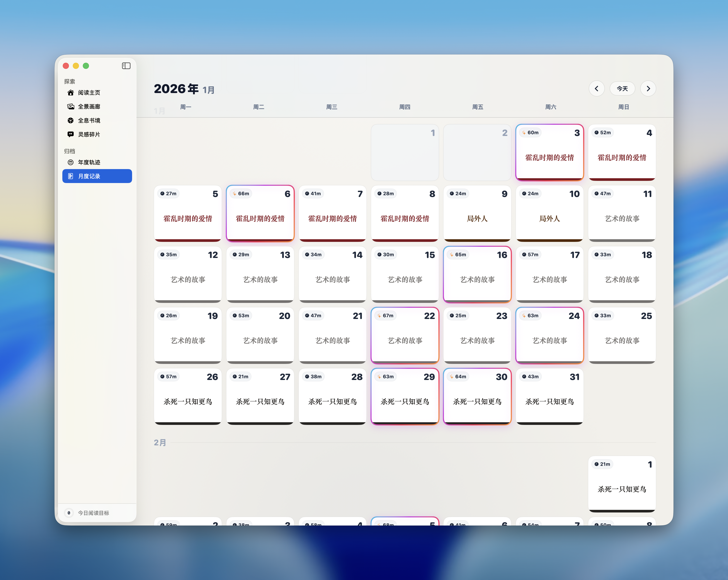The height and width of the screenshot is (580, 728).
Task: Open January 27 card 杀死一只知更鸟
Action: point(260,396)
